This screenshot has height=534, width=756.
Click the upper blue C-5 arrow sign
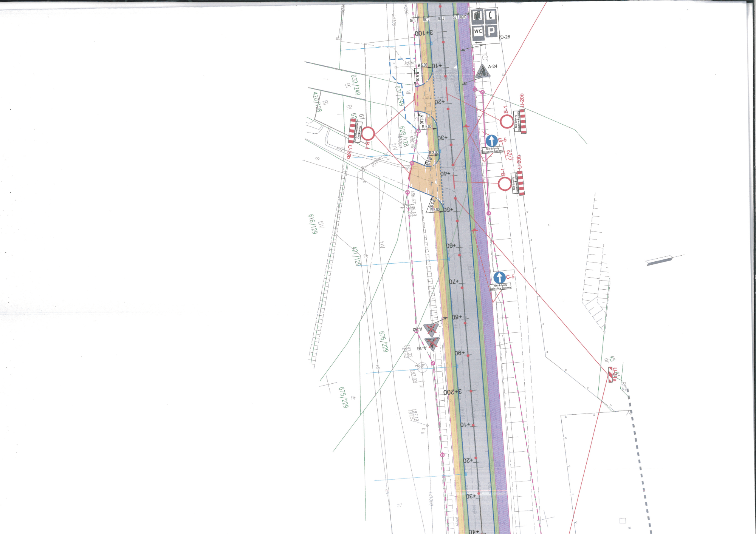(491, 141)
